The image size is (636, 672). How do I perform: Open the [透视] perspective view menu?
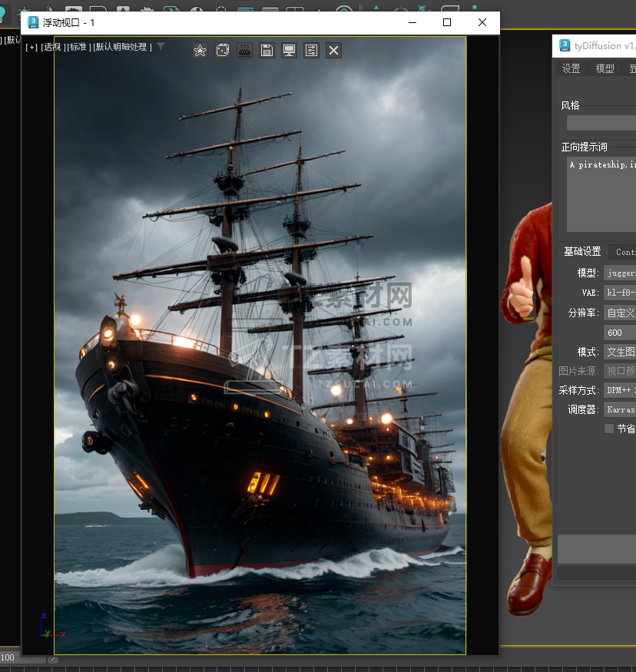[53, 47]
